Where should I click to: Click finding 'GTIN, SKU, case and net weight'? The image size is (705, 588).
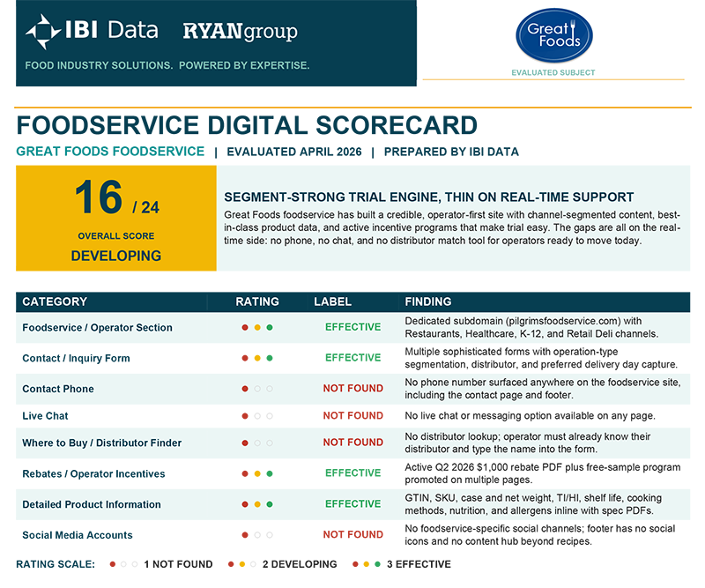click(533, 504)
